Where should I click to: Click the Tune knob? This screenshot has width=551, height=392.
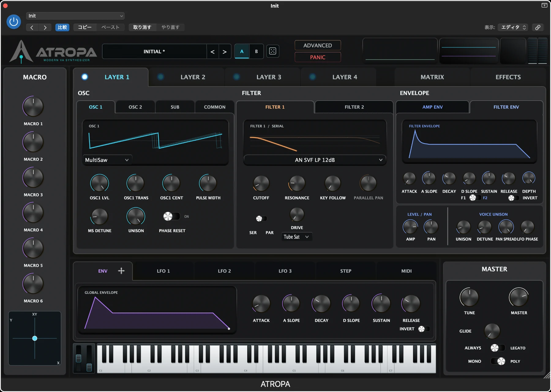(469, 297)
